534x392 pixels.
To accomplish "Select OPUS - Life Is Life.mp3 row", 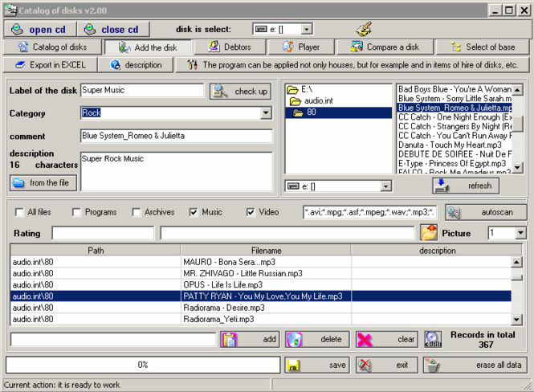I will click(260, 284).
